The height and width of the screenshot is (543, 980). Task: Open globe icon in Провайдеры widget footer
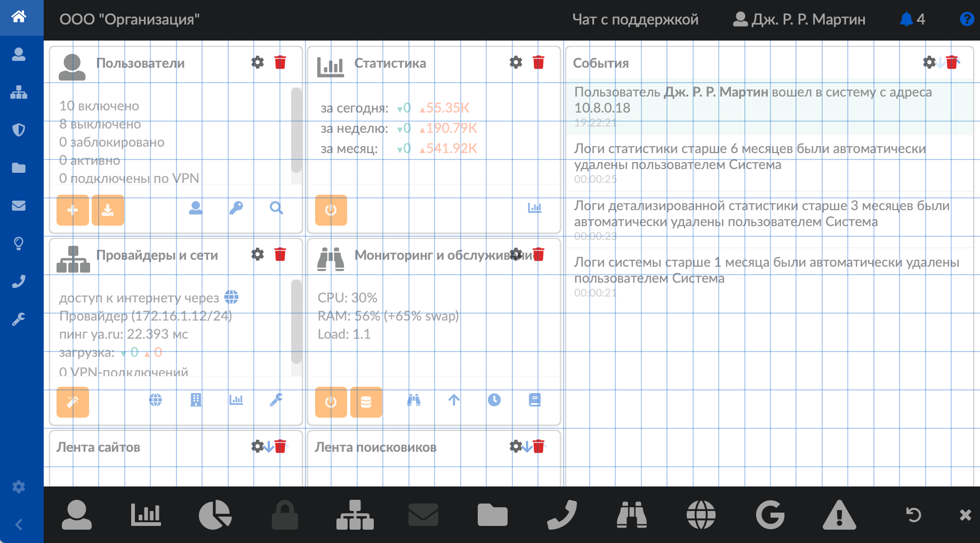[x=155, y=400]
